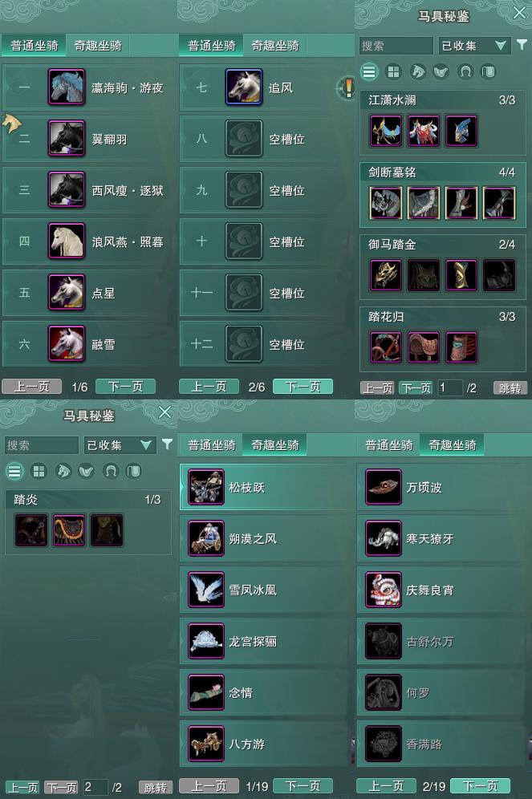
Task: Select the golden helmet in 御马踏金 set
Action: click(x=386, y=274)
